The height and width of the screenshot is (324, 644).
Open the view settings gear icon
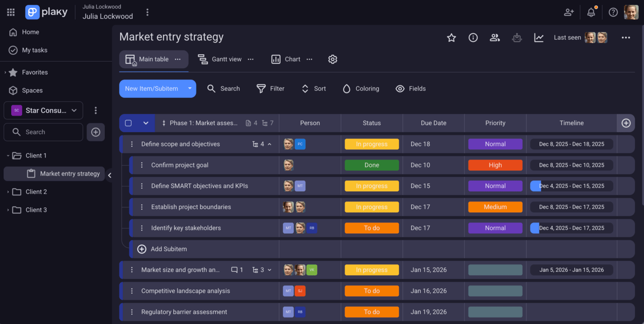point(333,59)
